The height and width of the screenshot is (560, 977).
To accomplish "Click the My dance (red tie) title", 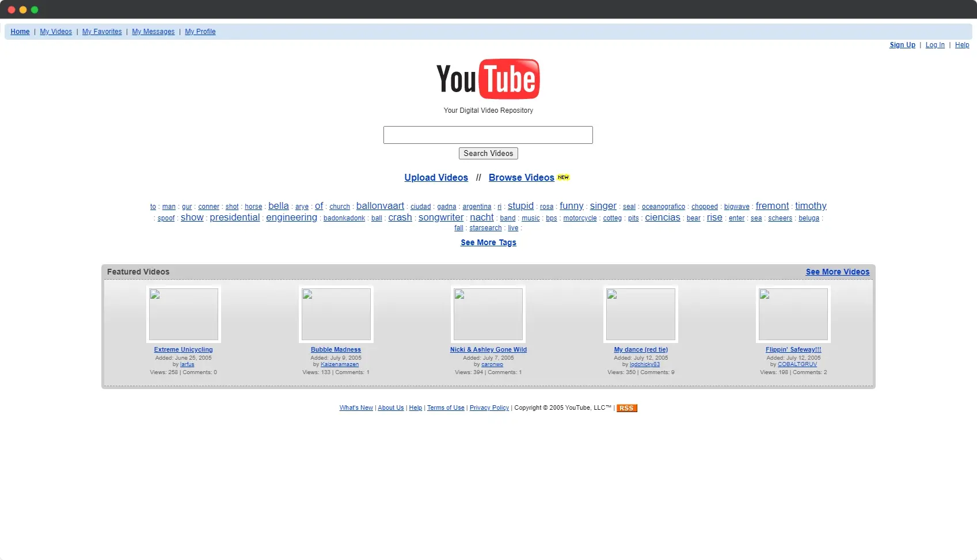I will (x=641, y=349).
